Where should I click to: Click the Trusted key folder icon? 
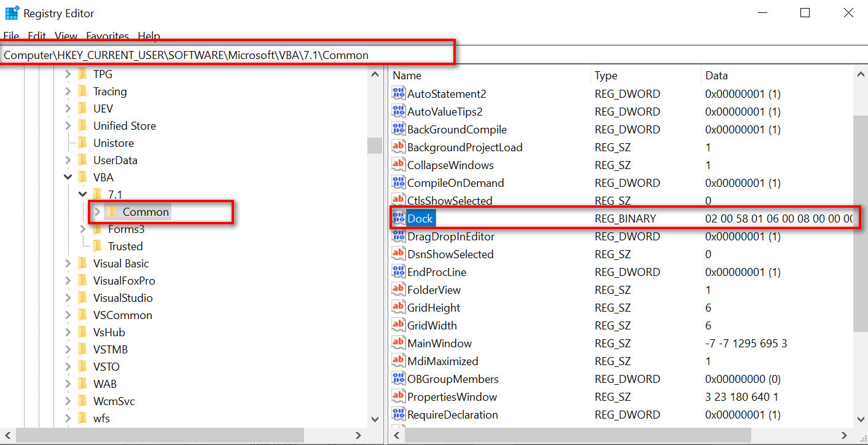[x=97, y=246]
